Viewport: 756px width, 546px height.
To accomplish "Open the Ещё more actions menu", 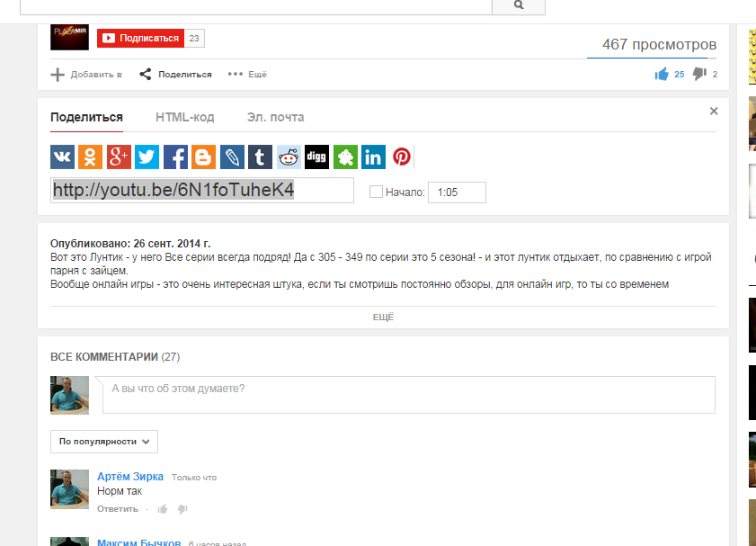I will pyautogui.click(x=247, y=75).
